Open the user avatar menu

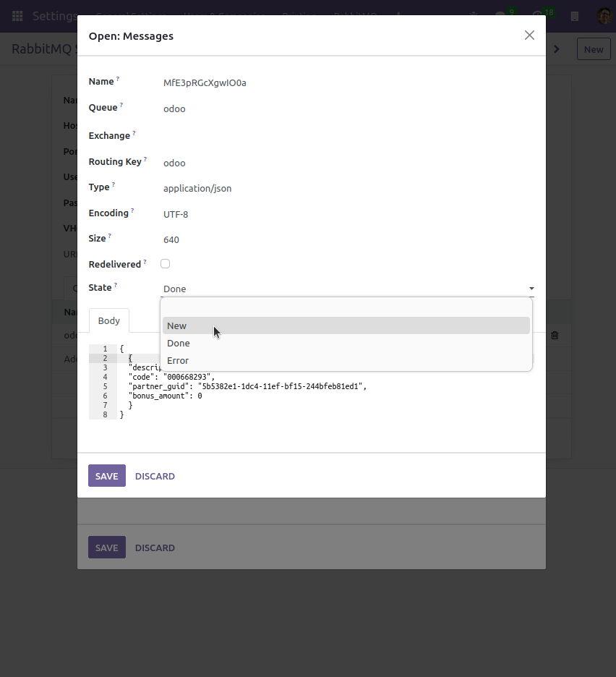point(604,16)
